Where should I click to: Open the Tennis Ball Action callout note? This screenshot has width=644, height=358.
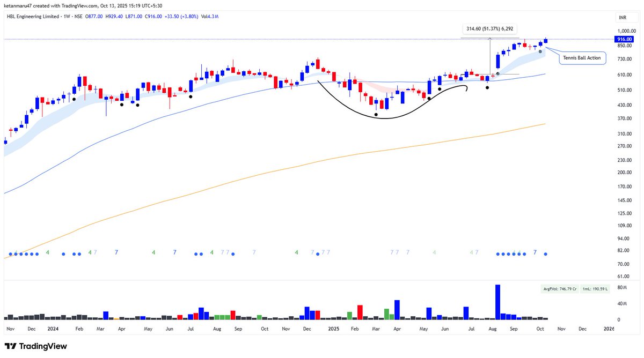(582, 58)
